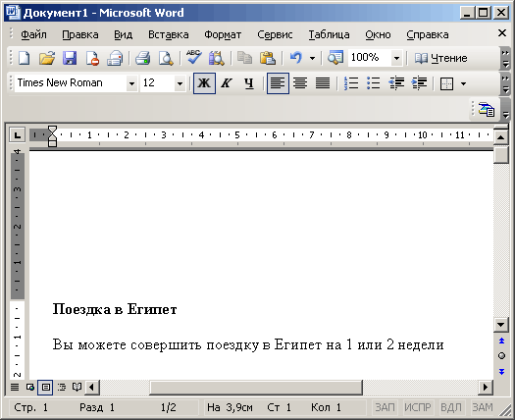Go to next page double arrow
515x420 pixels.
pos(501,372)
